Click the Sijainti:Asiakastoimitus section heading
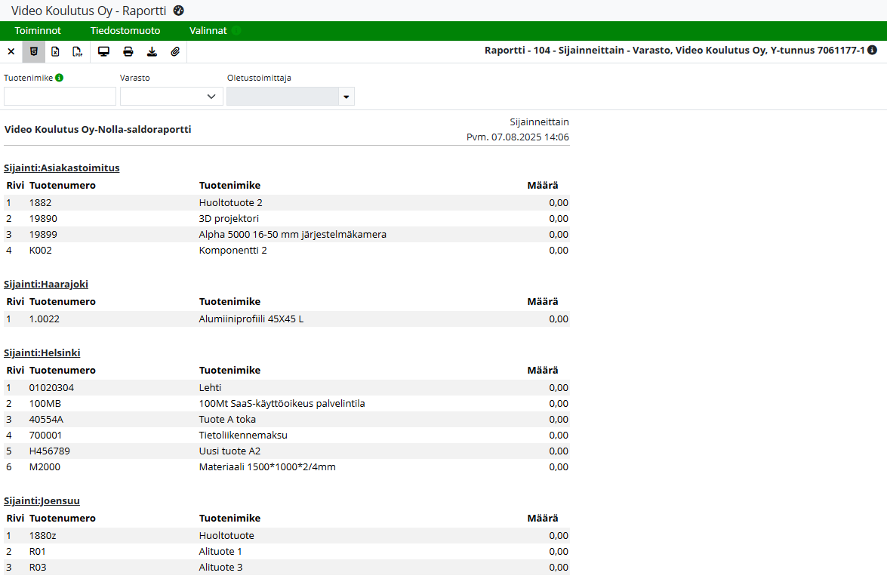Image resolution: width=887 pixels, height=588 pixels. [x=62, y=168]
